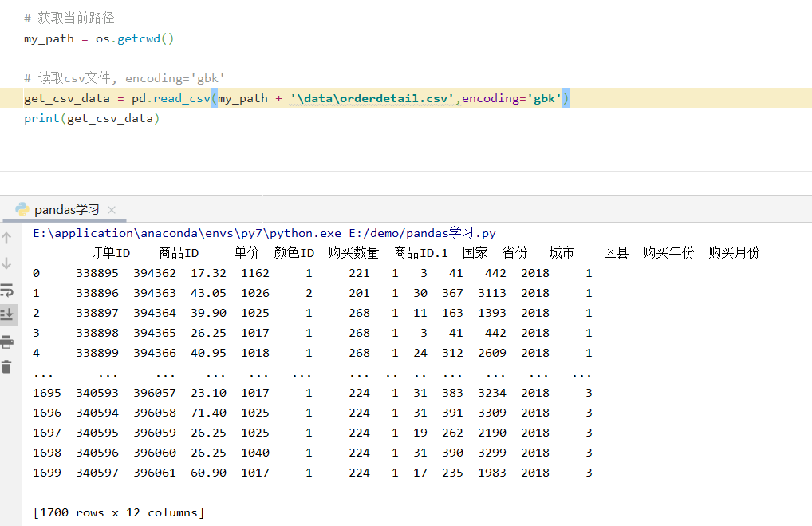Click the value 2609 in row 4
812x526 pixels.
492,353
